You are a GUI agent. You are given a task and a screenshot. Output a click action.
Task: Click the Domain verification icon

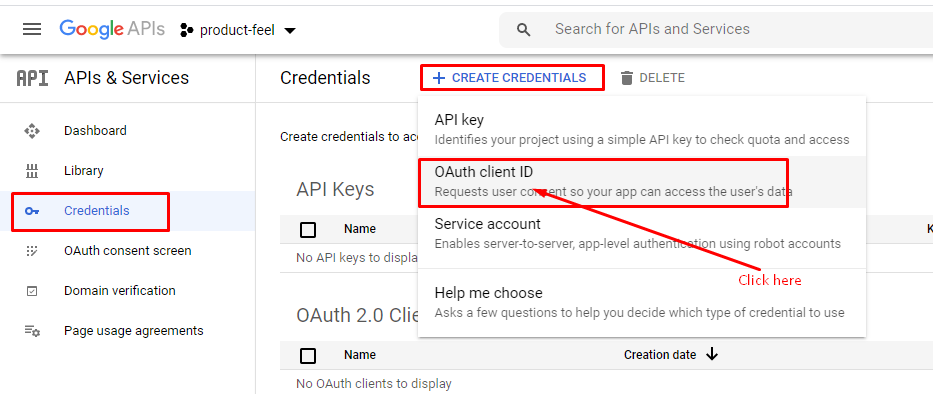pos(32,291)
